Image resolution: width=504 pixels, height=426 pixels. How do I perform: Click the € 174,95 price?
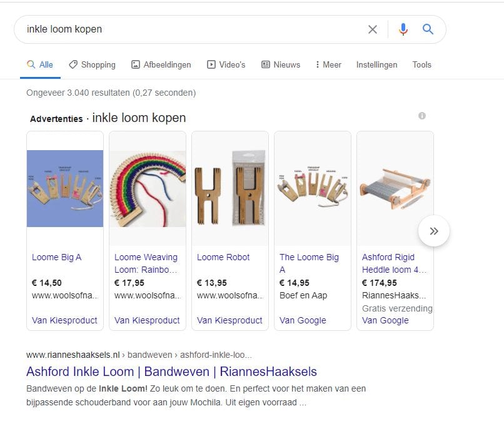[x=380, y=283]
